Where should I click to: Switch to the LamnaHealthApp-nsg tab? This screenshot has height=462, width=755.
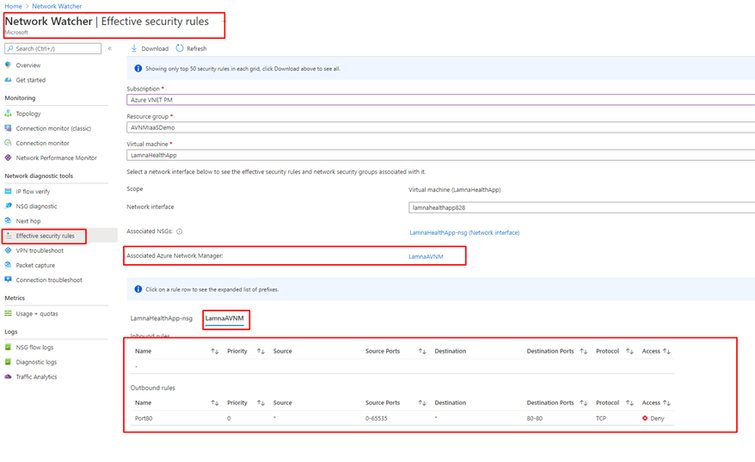tap(161, 318)
